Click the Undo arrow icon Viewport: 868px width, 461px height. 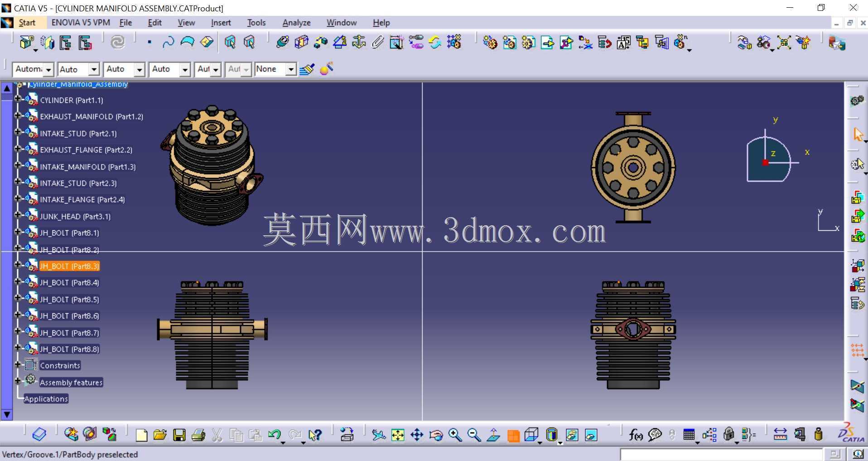coord(274,435)
